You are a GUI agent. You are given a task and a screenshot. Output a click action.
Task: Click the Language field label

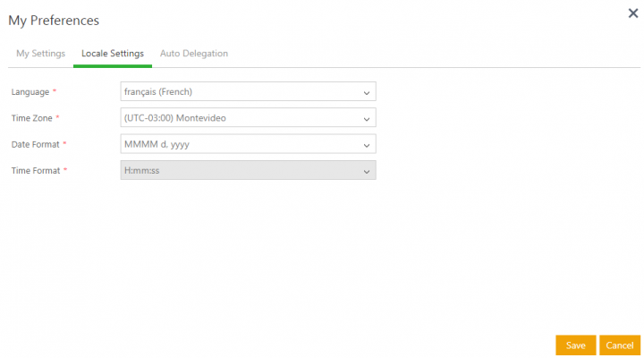point(31,92)
